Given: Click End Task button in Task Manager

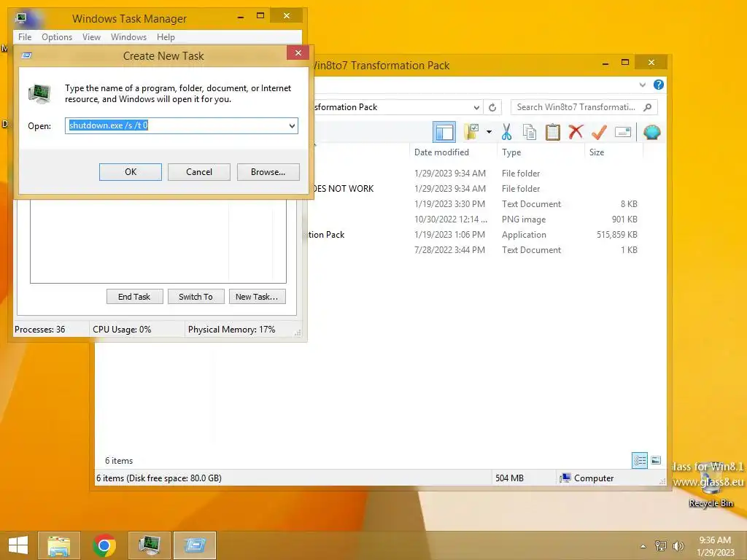Looking at the screenshot, I should [x=134, y=297].
